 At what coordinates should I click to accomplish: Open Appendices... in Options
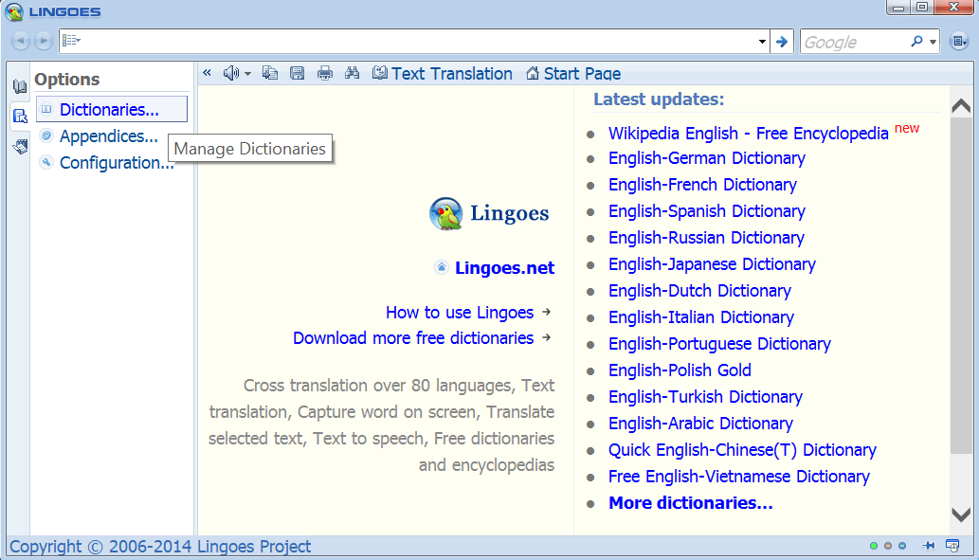(x=109, y=136)
